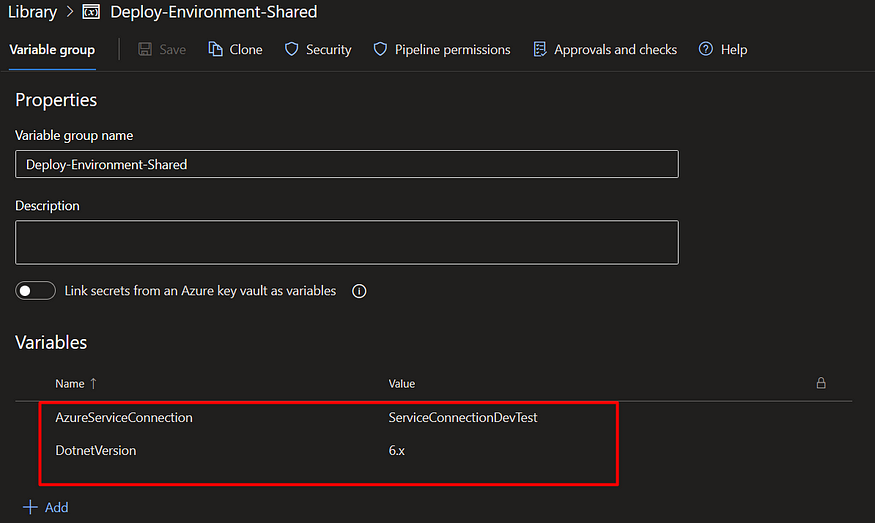
Task: Click the lock icon in Variables header
Action: coord(821,383)
